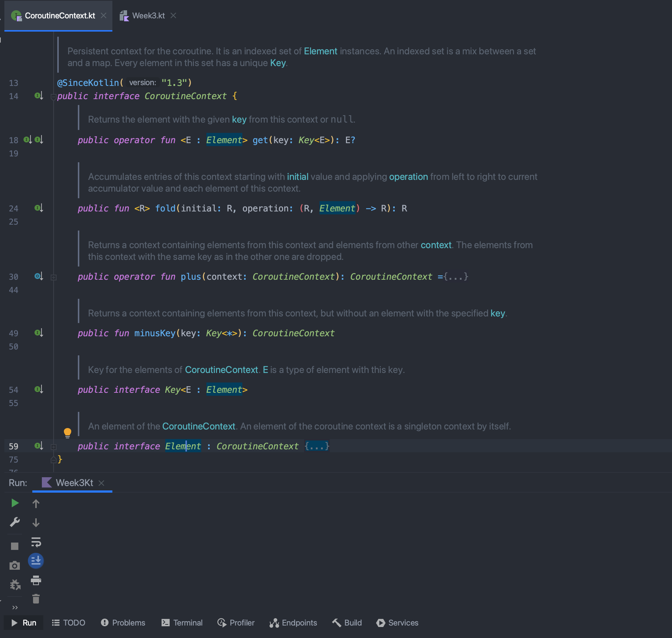Viewport: 672px width, 638px height.
Task: Follow CoroutineContext link in Element documentation
Action: click(x=199, y=426)
